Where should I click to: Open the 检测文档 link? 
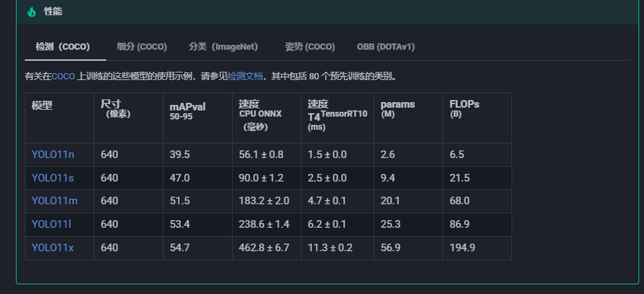tap(245, 77)
